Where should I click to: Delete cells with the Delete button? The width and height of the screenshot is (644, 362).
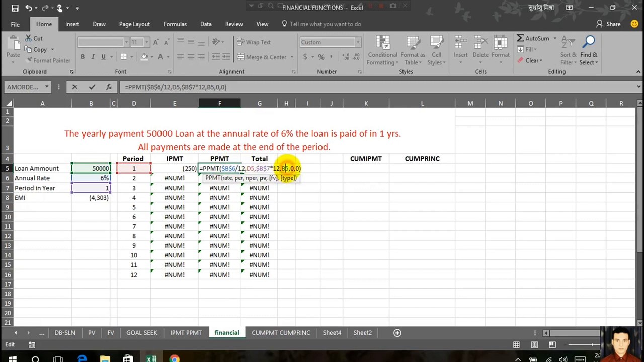tap(480, 48)
